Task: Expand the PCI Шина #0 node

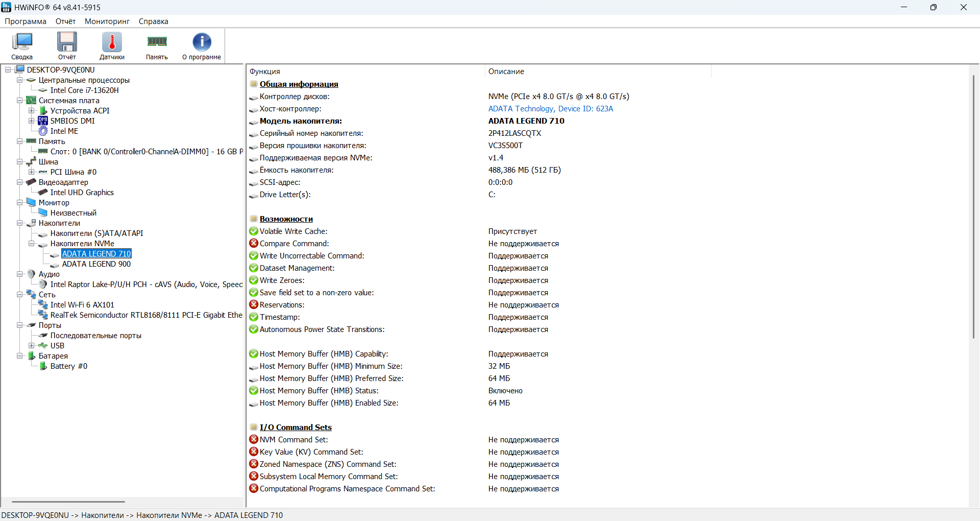Action: point(31,172)
